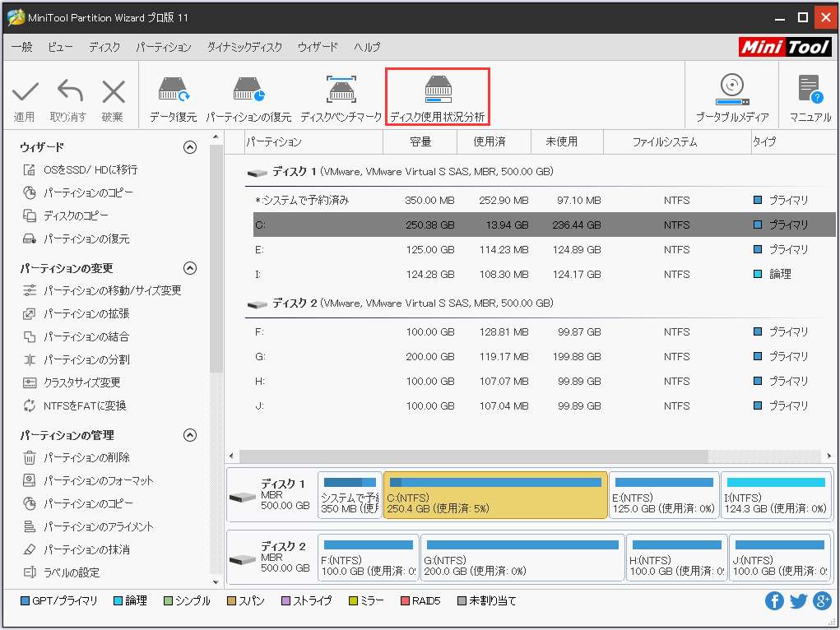
Task: Click the 破棄 discard icon
Action: 113,95
